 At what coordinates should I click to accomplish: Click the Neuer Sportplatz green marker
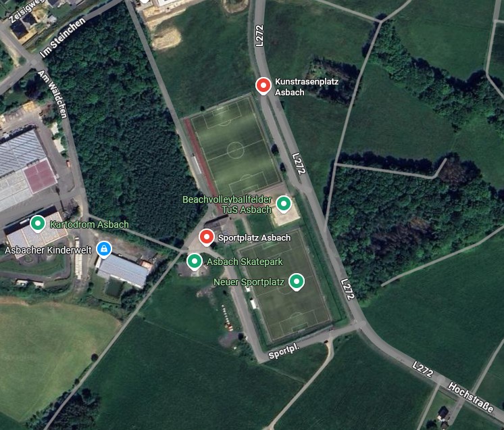click(297, 282)
